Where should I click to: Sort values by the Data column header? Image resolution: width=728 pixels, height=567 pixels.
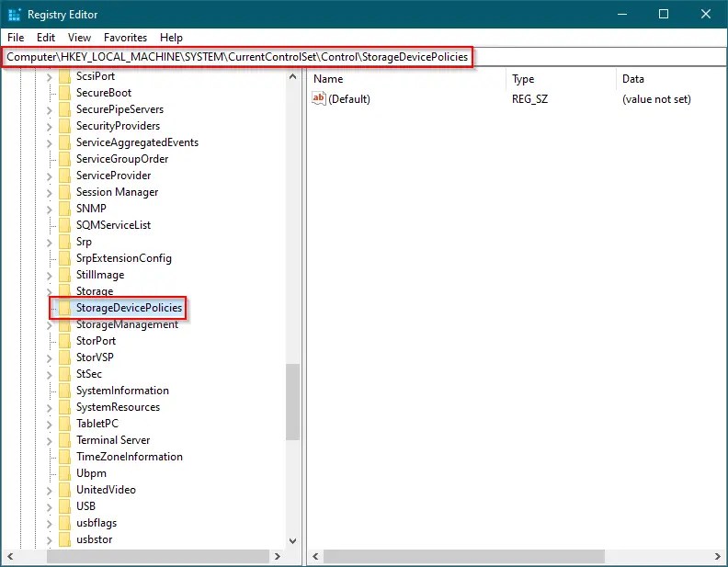click(671, 79)
